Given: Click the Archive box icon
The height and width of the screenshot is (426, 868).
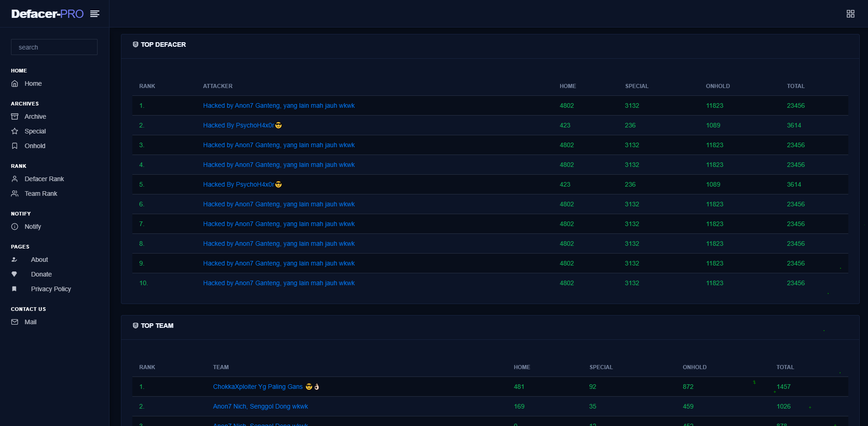Looking at the screenshot, I should (x=15, y=116).
